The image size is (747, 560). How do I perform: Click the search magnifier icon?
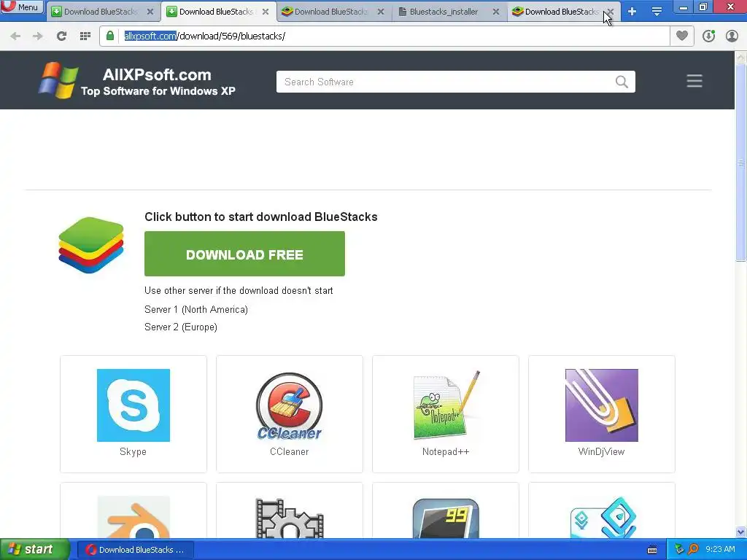622,82
